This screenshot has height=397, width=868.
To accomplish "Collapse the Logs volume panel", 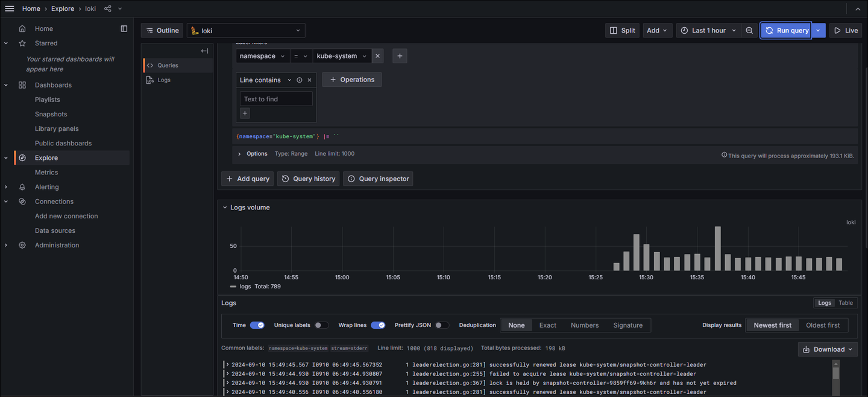I will pos(225,208).
